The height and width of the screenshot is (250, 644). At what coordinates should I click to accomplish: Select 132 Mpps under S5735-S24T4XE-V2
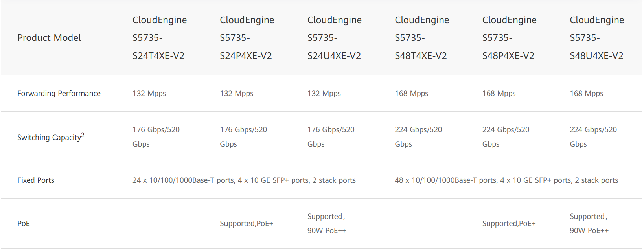click(149, 94)
